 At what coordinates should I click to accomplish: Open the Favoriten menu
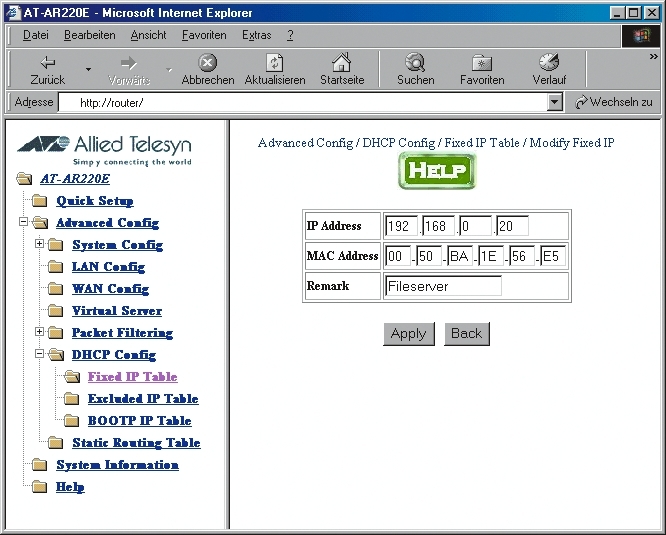click(x=204, y=35)
